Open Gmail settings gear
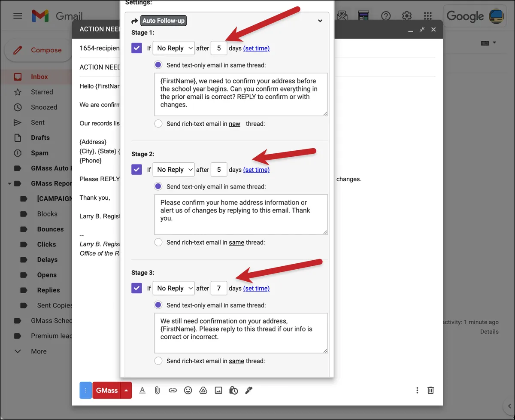 pos(407,16)
